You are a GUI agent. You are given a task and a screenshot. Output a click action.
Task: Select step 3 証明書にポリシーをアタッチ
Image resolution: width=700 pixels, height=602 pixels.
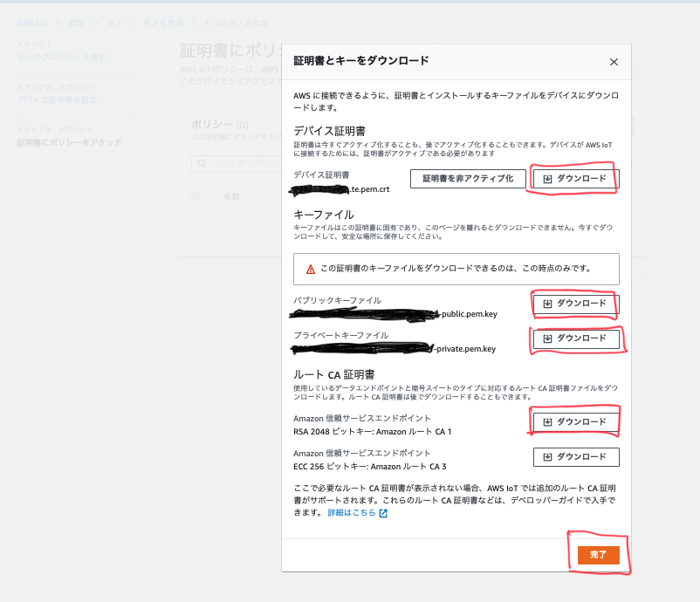point(69,142)
